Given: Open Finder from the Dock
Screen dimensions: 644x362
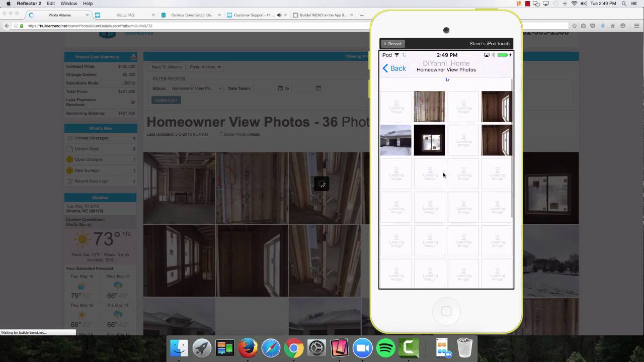Looking at the screenshot, I should [179, 348].
